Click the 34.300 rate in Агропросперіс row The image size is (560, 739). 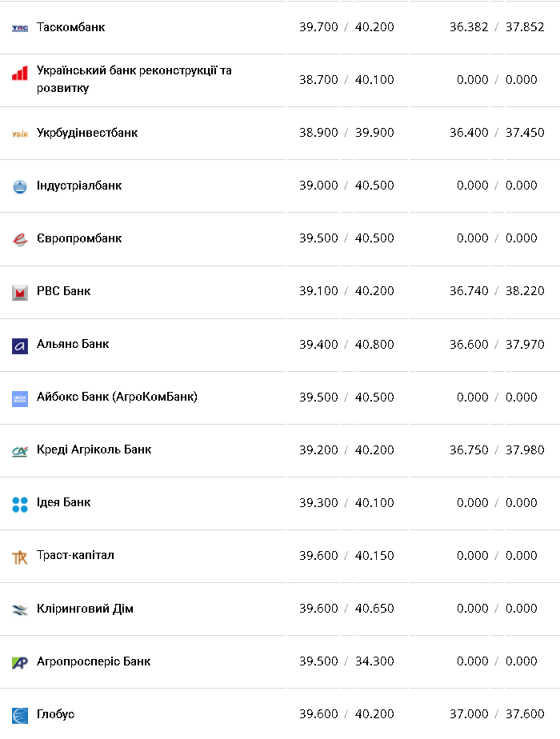click(x=374, y=661)
